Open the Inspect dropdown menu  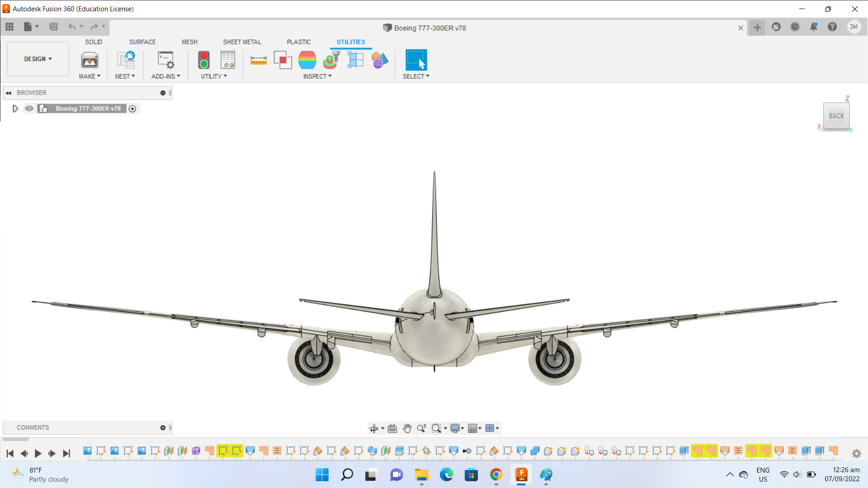click(317, 76)
